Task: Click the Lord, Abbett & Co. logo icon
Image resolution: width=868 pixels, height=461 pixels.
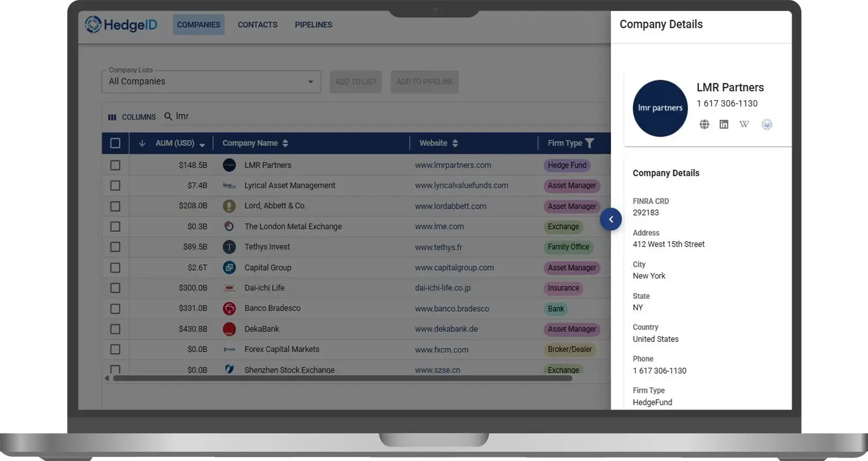Action: click(229, 206)
